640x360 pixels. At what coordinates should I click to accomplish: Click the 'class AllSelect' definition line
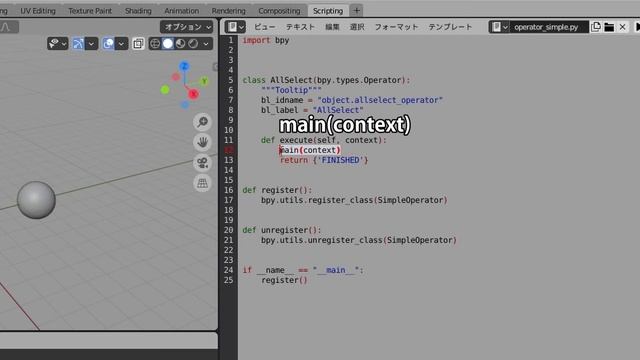[x=326, y=80]
